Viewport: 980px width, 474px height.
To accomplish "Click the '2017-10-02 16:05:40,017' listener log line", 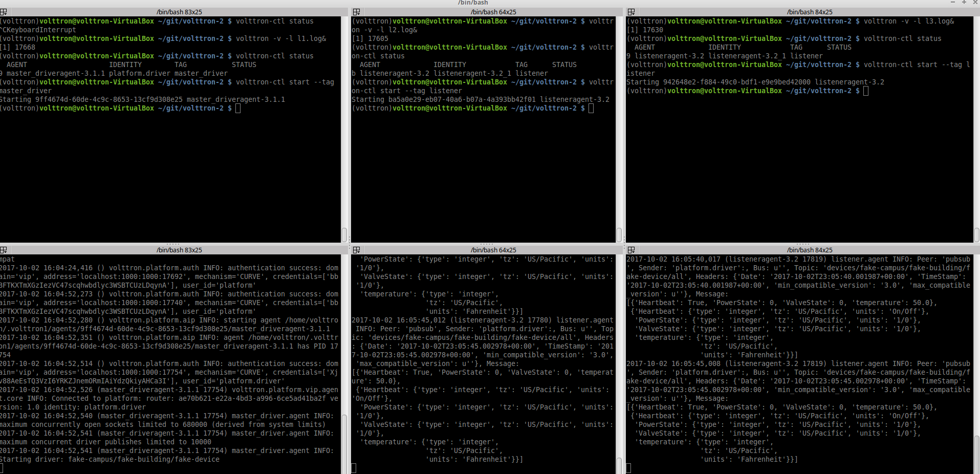I will [798, 259].
